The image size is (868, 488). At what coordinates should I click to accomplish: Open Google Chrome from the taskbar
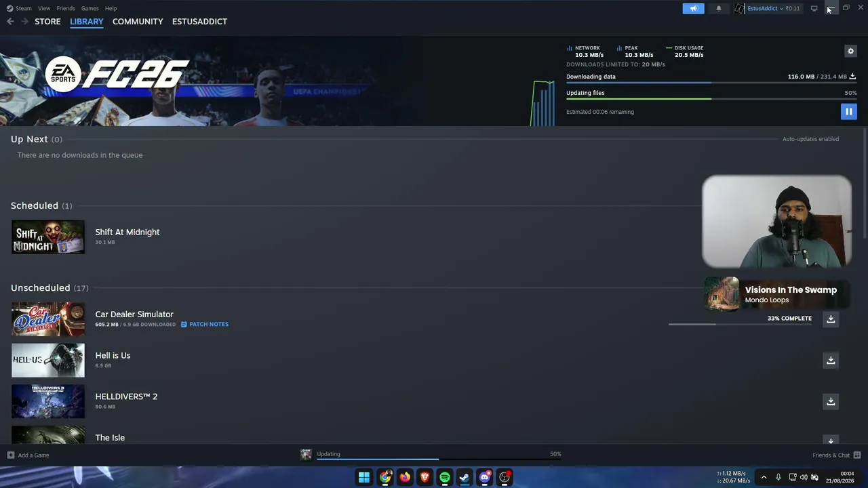point(385,477)
